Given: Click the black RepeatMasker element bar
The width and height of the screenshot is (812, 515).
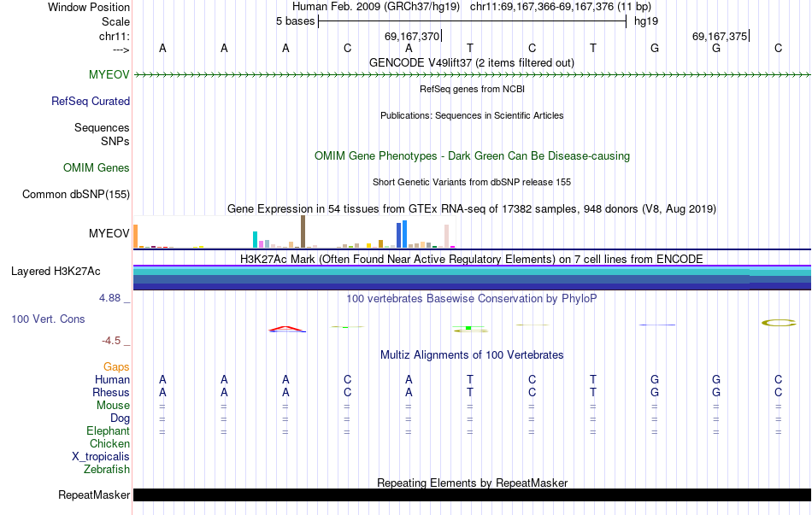Looking at the screenshot, I should (472, 495).
